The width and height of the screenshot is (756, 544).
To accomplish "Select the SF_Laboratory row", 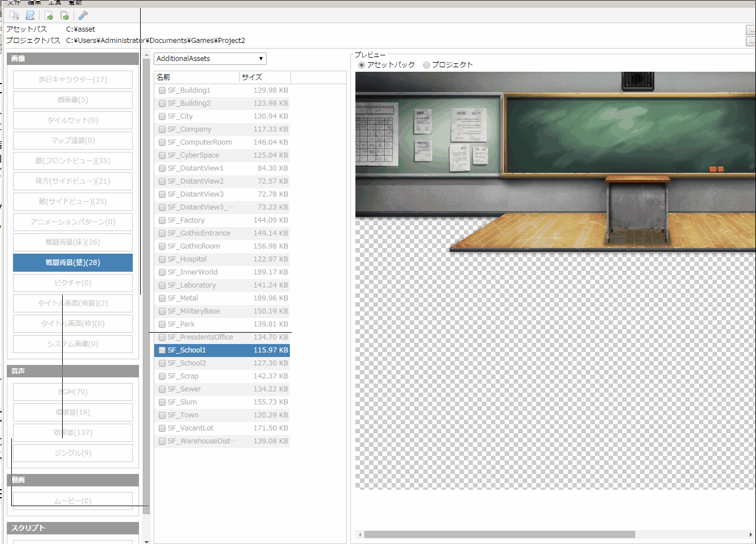I will click(x=222, y=285).
